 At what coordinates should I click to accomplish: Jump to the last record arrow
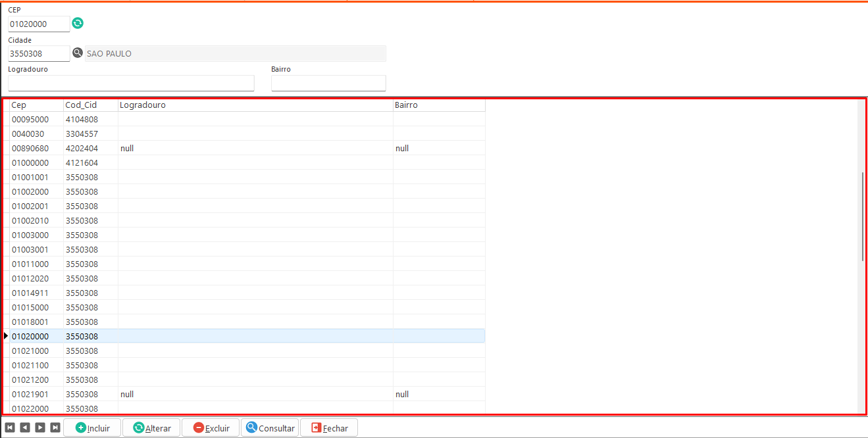click(x=55, y=427)
